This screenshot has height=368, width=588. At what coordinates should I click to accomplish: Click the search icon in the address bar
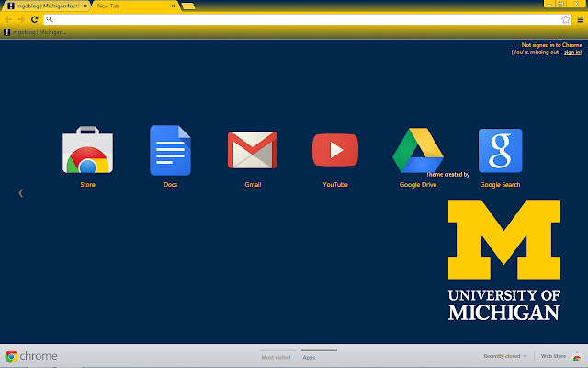[x=49, y=19]
